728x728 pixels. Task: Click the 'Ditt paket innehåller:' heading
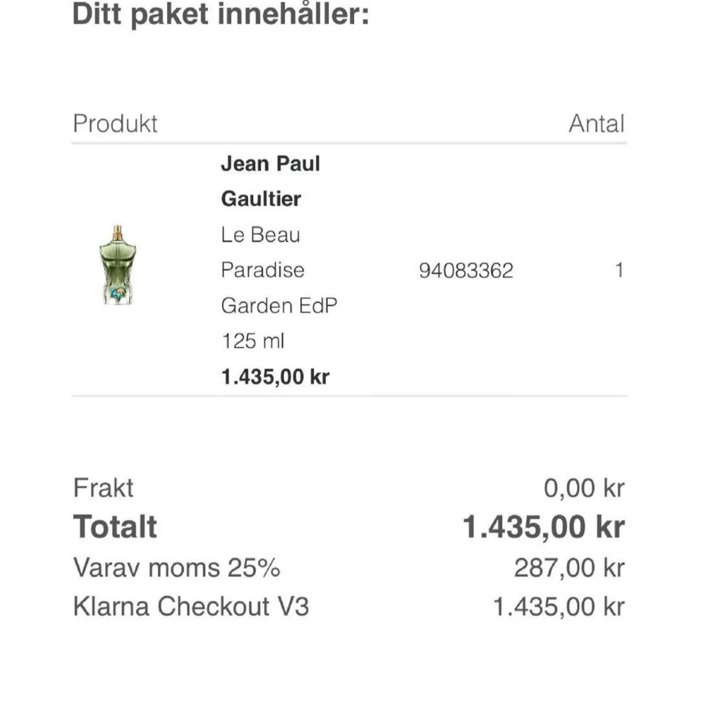click(221, 14)
